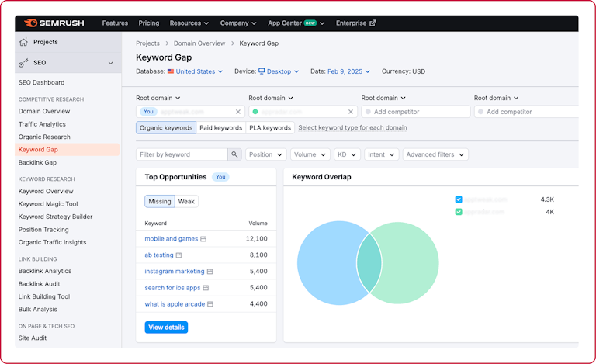Open the App Center menu
Image resolution: width=596 pixels, height=364 pixels.
coord(296,23)
